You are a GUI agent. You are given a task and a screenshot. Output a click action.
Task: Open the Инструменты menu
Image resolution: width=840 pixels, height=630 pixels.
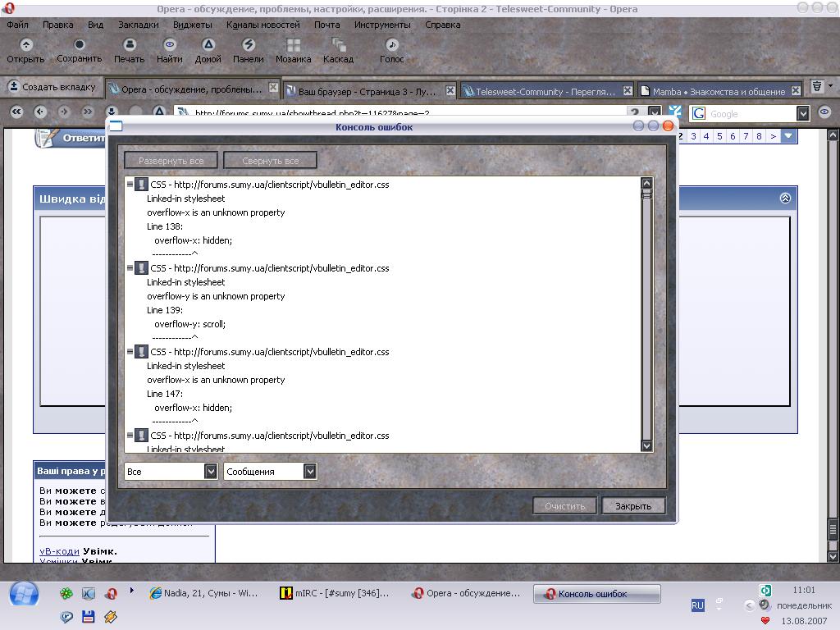click(382, 25)
